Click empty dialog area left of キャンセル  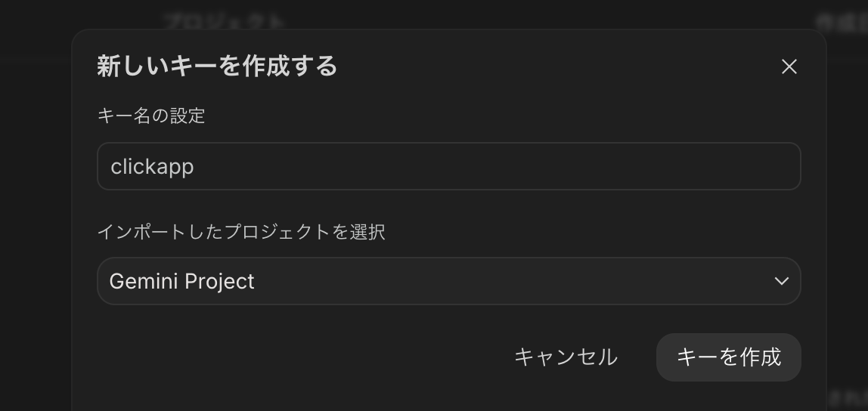click(302, 357)
